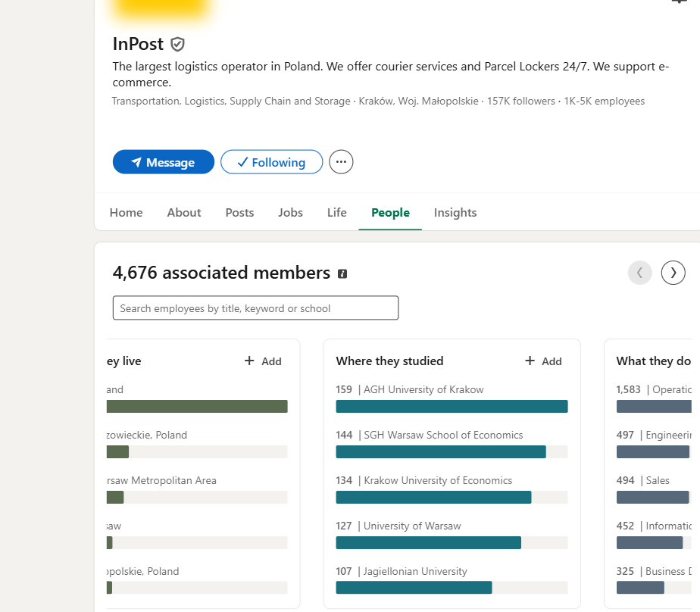Click the info icon next to associated members
This screenshot has height=612, width=700.
(x=342, y=273)
